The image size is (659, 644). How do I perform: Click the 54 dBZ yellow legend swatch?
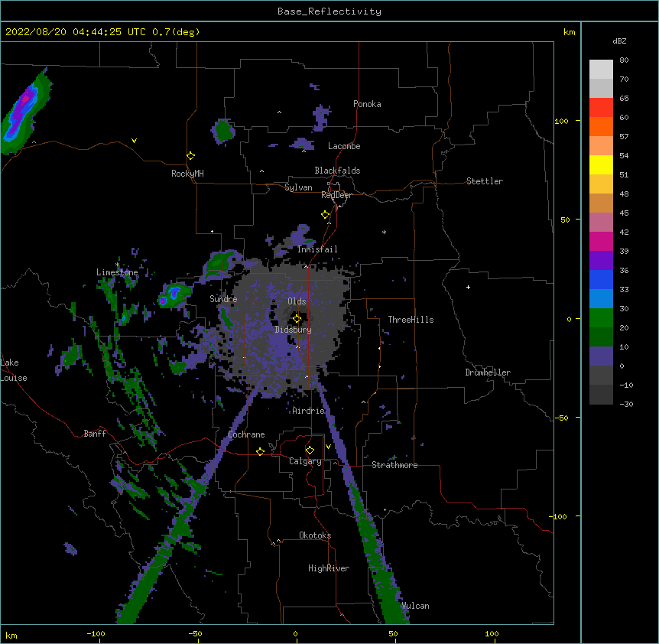click(601, 164)
